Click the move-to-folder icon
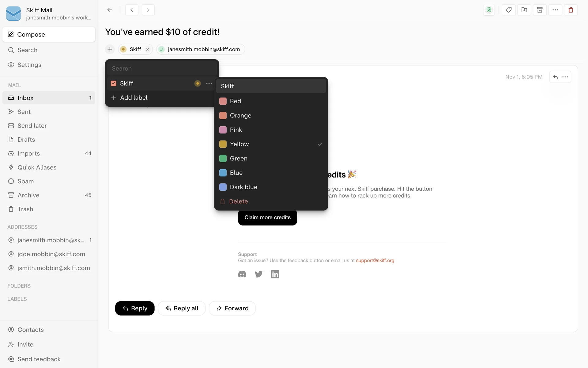The width and height of the screenshot is (588, 368). click(524, 10)
